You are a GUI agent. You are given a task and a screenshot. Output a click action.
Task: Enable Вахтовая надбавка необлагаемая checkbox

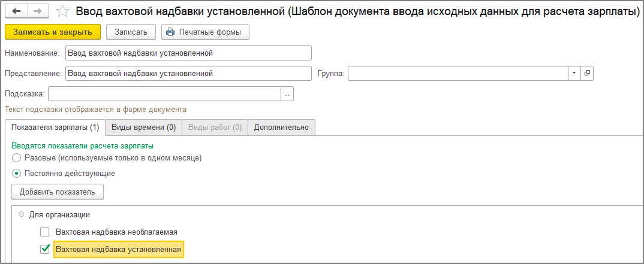click(44, 232)
